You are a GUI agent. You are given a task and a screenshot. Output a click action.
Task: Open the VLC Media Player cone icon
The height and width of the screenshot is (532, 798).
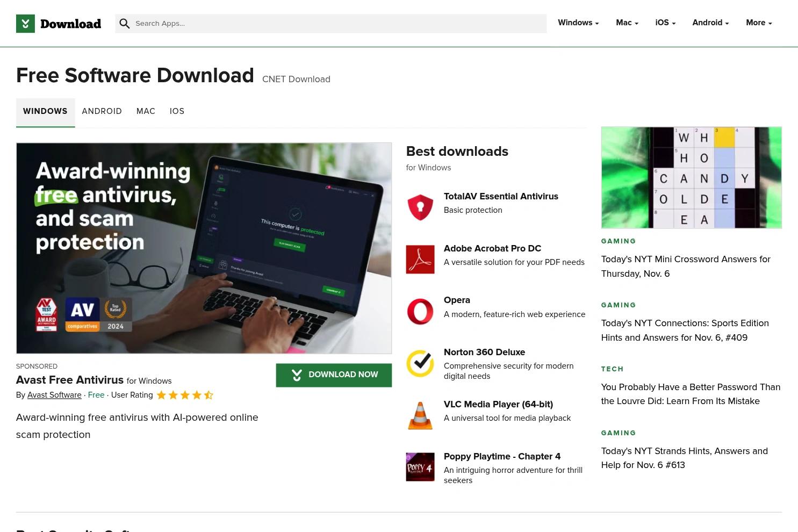coord(420,415)
